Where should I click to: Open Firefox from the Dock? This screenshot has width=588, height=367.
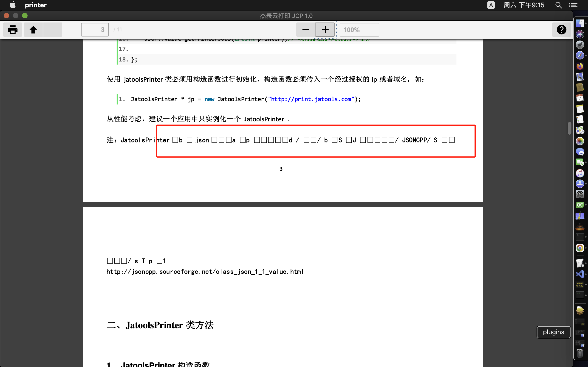pos(580,66)
